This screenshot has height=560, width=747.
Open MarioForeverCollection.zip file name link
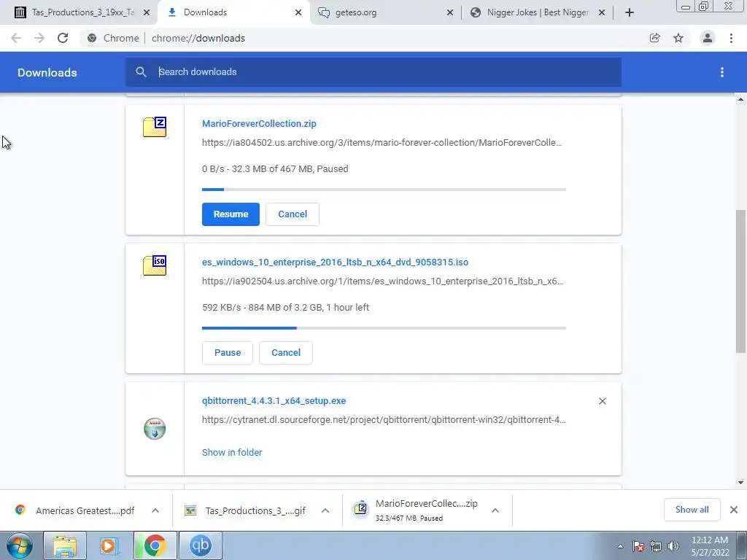point(259,124)
